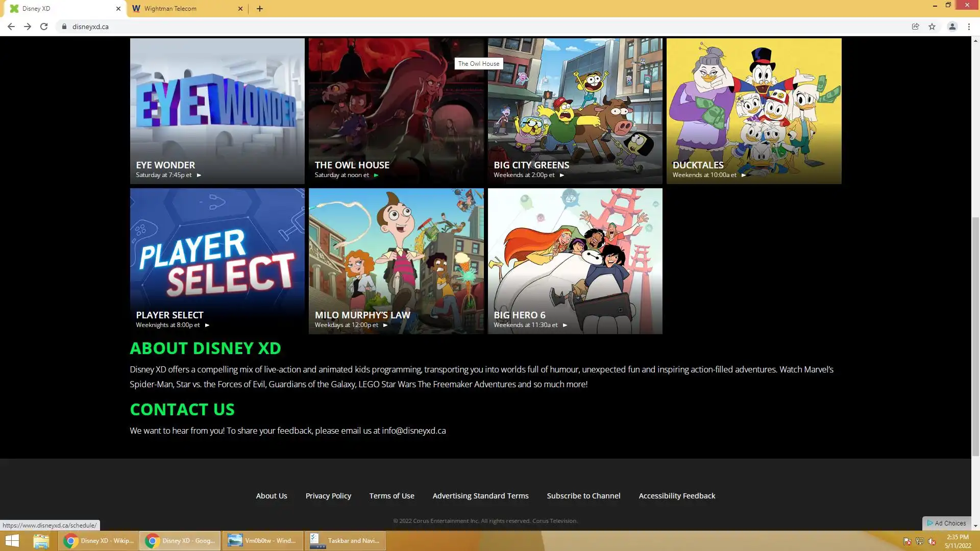Click play arrow under Ducktales showtime

(744, 175)
